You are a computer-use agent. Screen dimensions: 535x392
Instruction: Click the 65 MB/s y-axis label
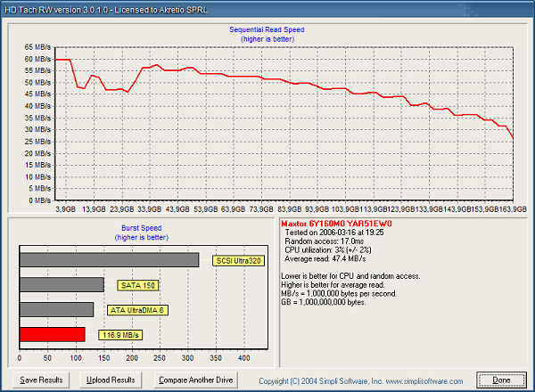tap(36, 47)
